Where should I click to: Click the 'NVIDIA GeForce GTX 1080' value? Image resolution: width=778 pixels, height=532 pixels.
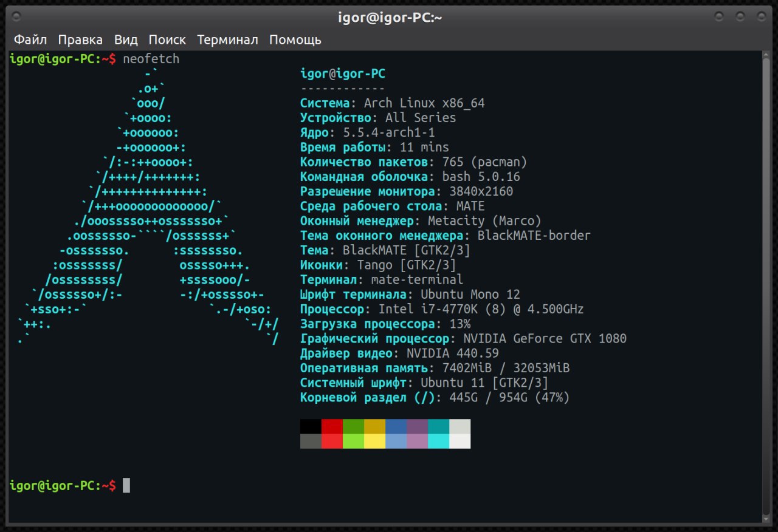point(545,338)
